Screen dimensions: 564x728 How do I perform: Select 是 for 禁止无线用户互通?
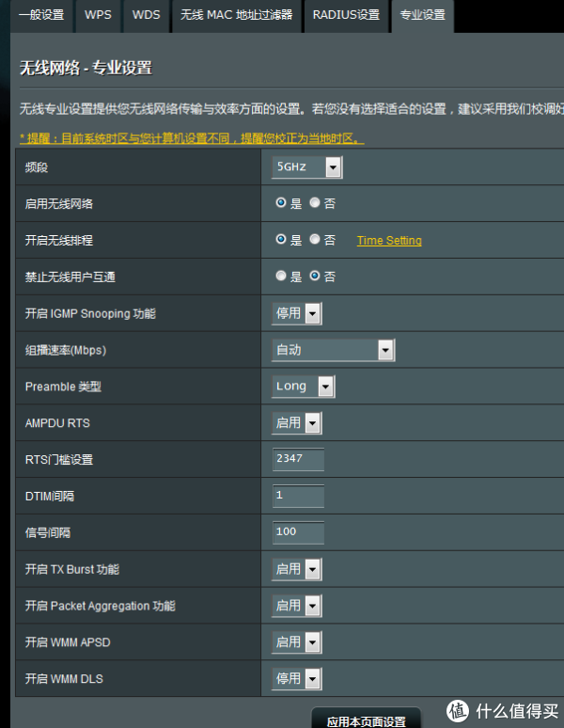pyautogui.click(x=281, y=277)
